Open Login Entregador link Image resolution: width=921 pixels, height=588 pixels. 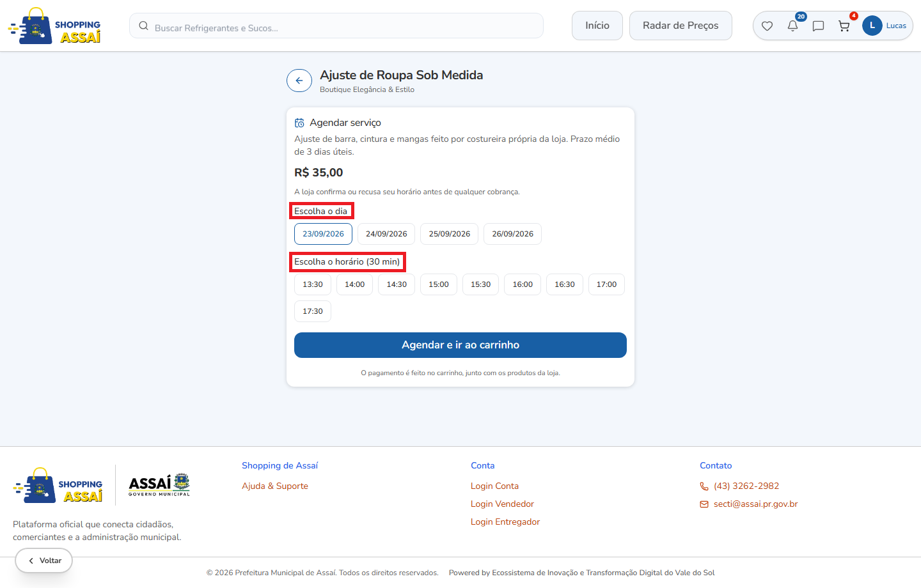pos(505,522)
